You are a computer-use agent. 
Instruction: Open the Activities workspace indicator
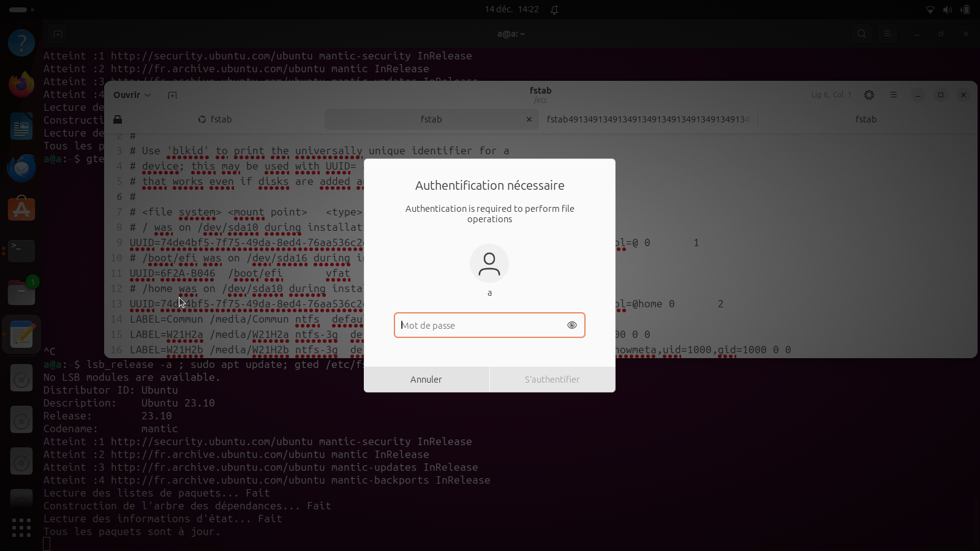click(x=21, y=10)
